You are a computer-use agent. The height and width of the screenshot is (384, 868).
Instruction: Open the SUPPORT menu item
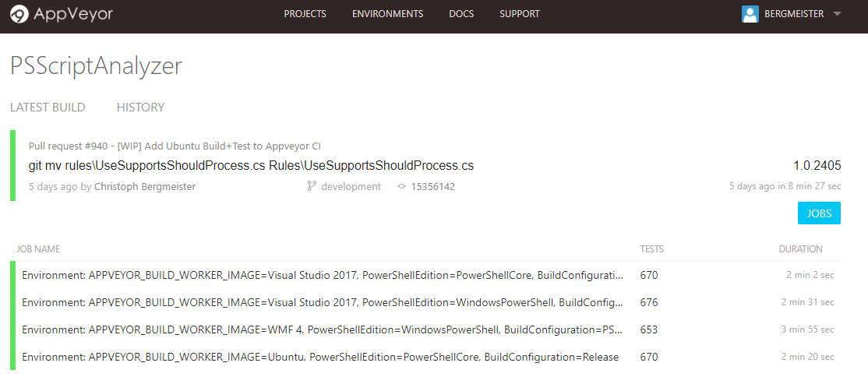click(x=519, y=14)
